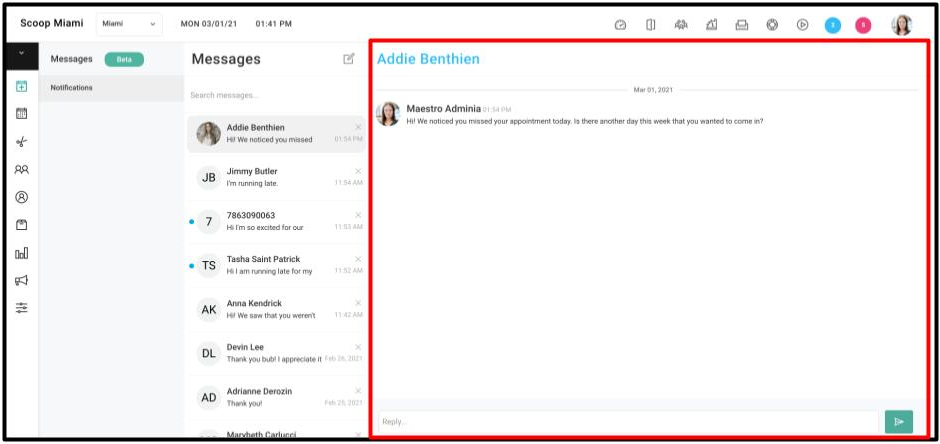Collapse the sidebar with top chevron
The width and height of the screenshot is (940, 444).
coord(22,53)
